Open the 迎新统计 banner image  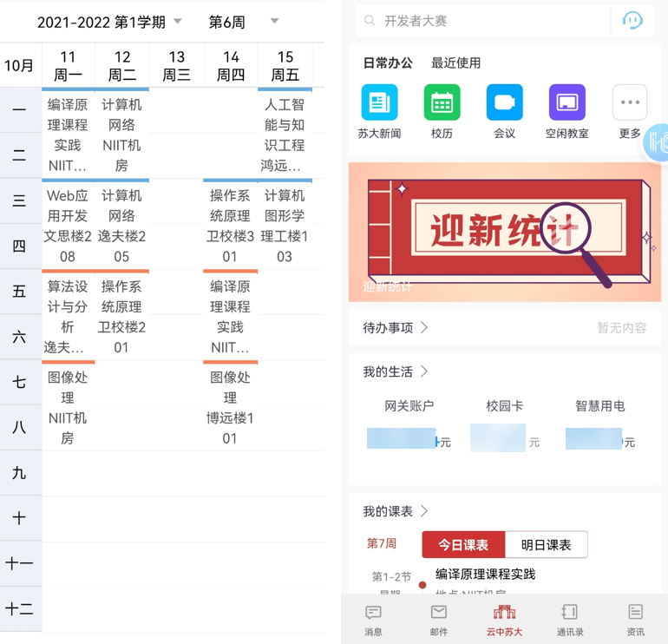click(504, 232)
